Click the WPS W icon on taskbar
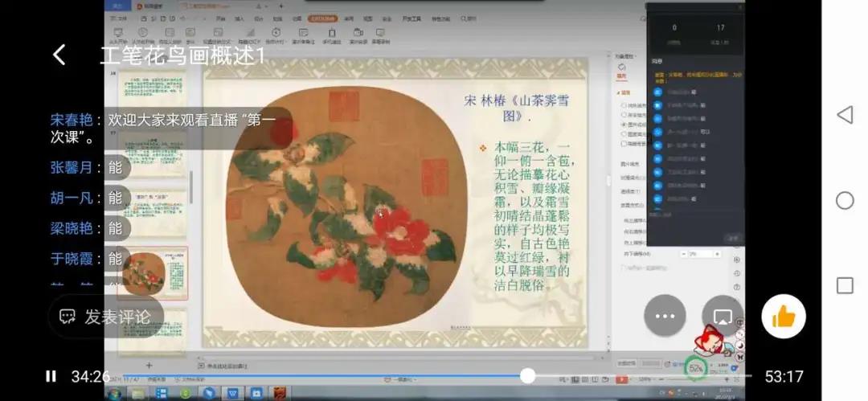This screenshot has height=401, width=868. click(x=233, y=393)
